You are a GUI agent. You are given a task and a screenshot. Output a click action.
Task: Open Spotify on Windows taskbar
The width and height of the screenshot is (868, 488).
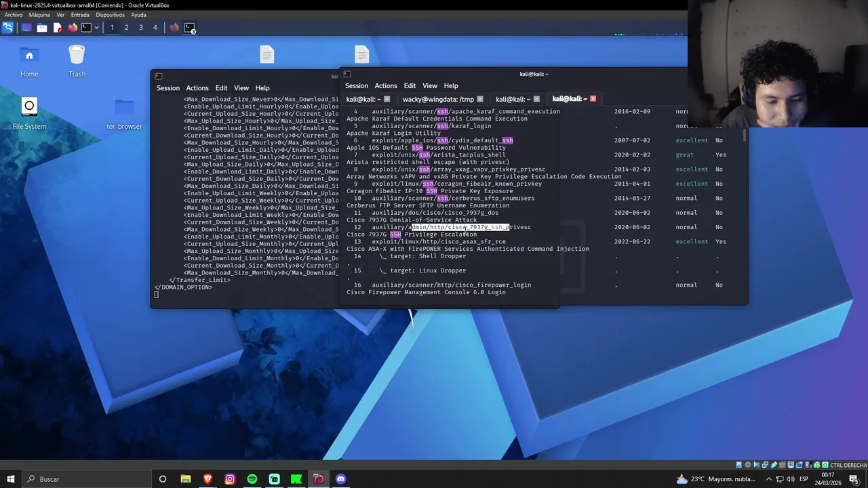pyautogui.click(x=252, y=479)
